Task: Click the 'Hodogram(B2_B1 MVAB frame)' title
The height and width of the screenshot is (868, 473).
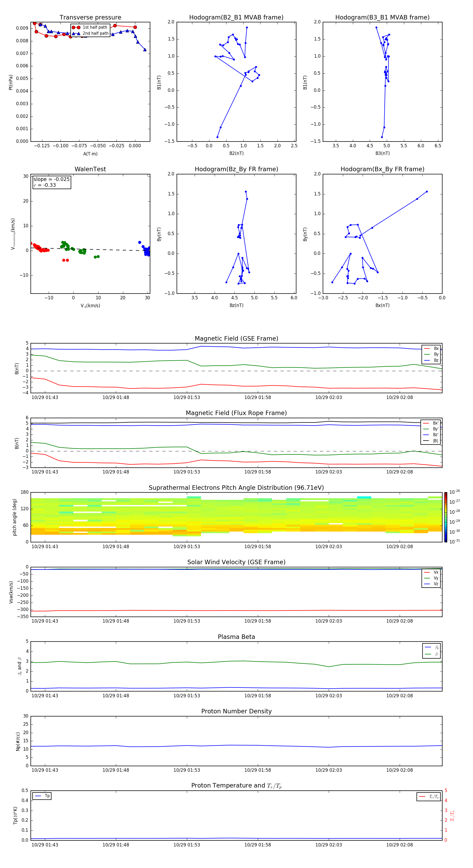Action: point(236,18)
